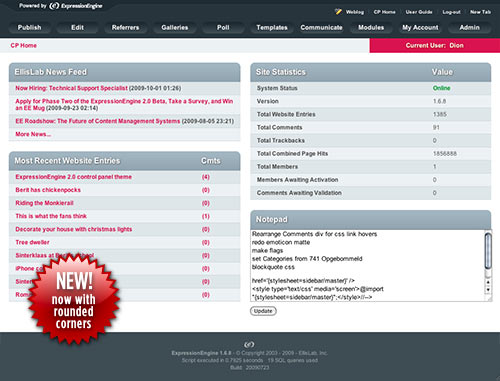Select the Poll tab

[223, 28]
